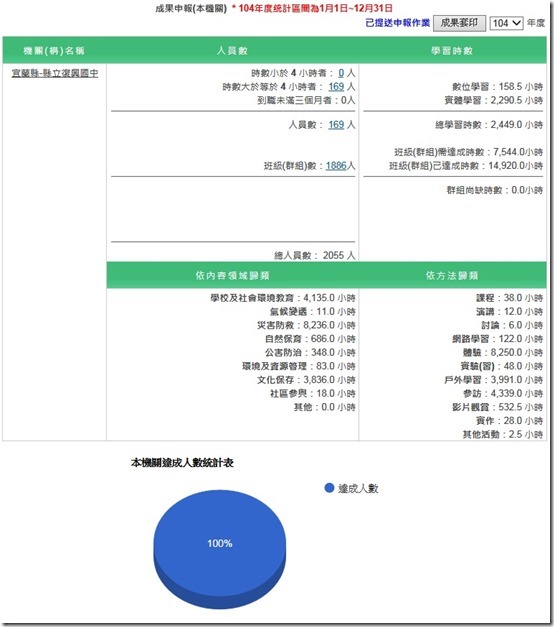Click the 達成人數 legend label
Viewport: 554px width, 627px height.
tap(358, 488)
